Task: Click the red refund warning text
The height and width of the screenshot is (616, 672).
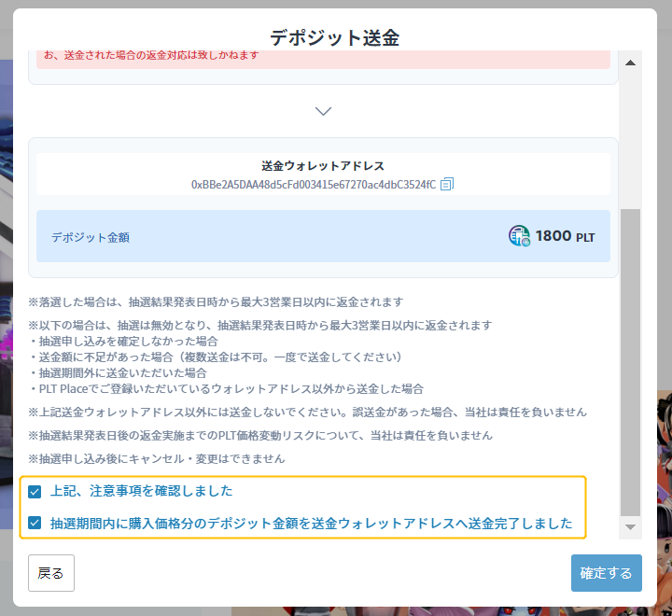Action: tap(151, 55)
